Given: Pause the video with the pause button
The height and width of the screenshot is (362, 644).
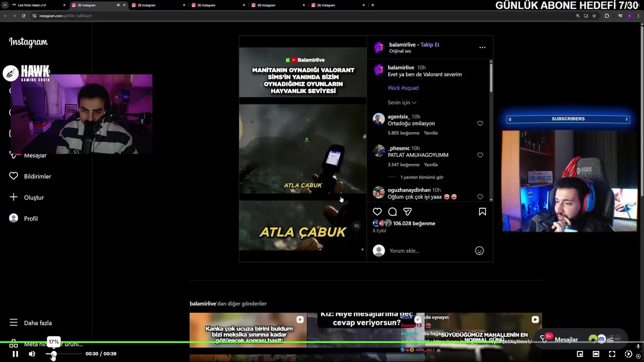Looking at the screenshot, I should tap(15, 354).
